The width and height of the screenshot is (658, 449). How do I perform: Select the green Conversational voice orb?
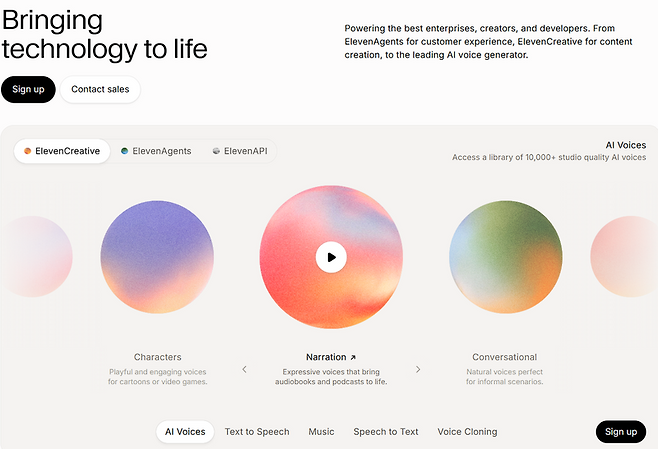[x=506, y=257]
